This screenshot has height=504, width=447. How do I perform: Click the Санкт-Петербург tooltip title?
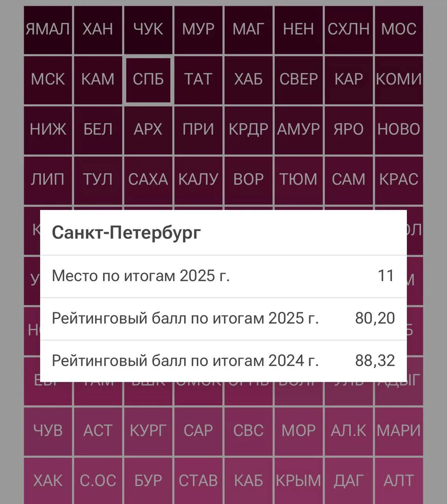126,232
